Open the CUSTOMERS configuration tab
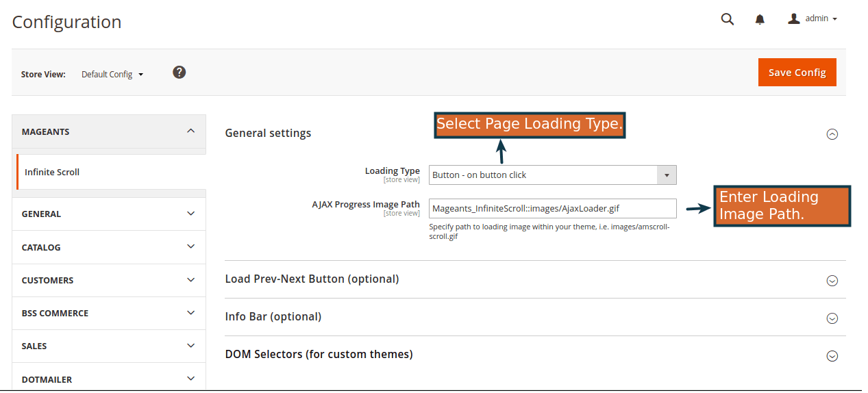 tap(109, 280)
